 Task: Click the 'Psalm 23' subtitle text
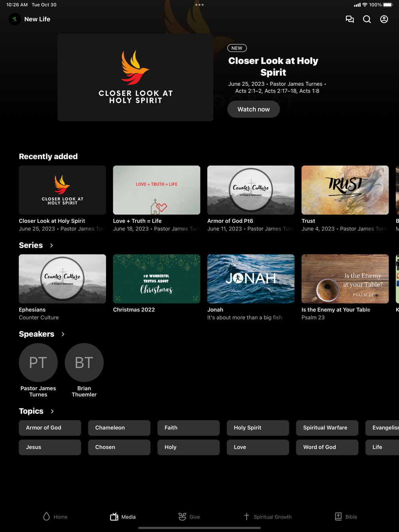click(313, 317)
